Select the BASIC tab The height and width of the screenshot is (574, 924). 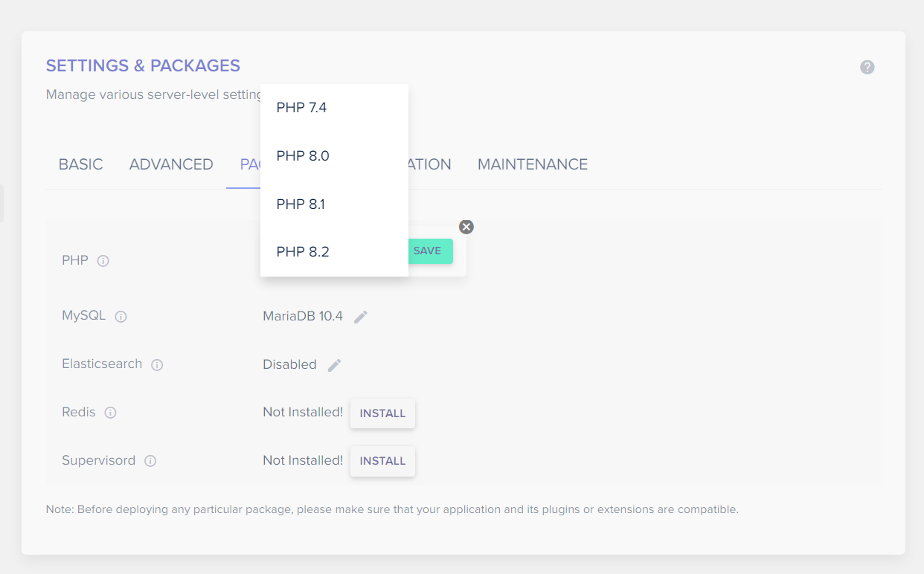tap(80, 164)
